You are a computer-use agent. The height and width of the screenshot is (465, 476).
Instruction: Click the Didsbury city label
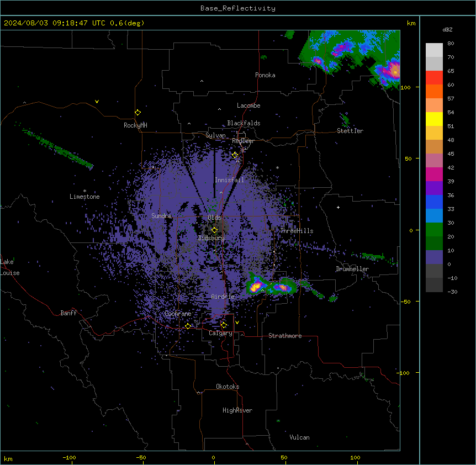click(211, 238)
